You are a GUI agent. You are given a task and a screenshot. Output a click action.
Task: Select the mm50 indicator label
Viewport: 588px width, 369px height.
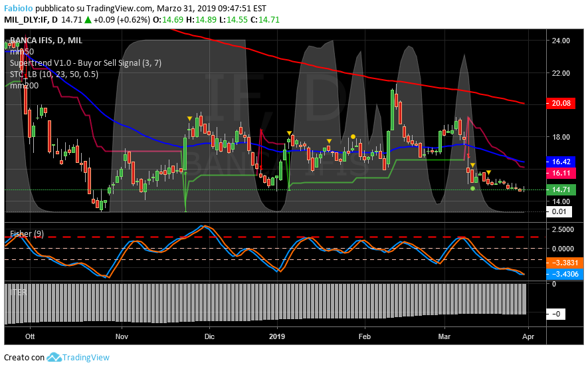22,52
